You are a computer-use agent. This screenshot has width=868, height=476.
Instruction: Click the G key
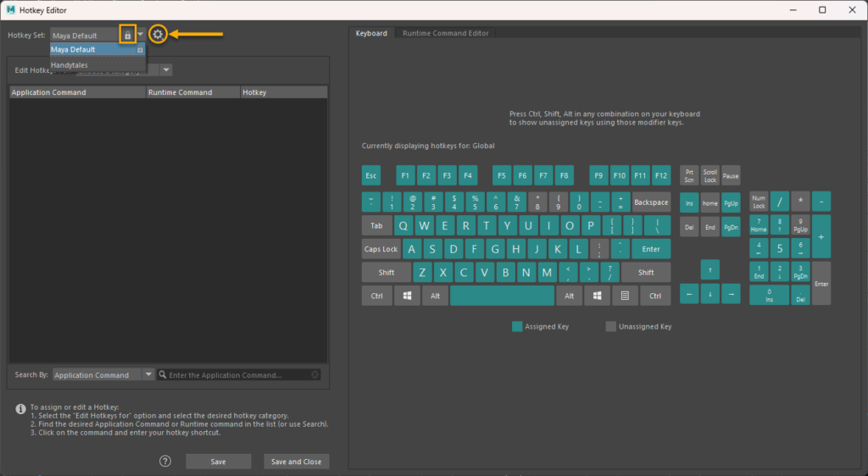tap(495, 249)
